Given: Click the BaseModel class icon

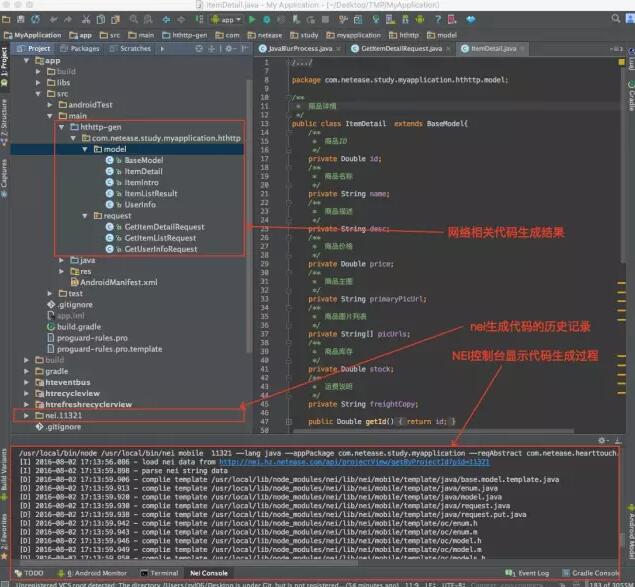Looking at the screenshot, I should click(109, 160).
